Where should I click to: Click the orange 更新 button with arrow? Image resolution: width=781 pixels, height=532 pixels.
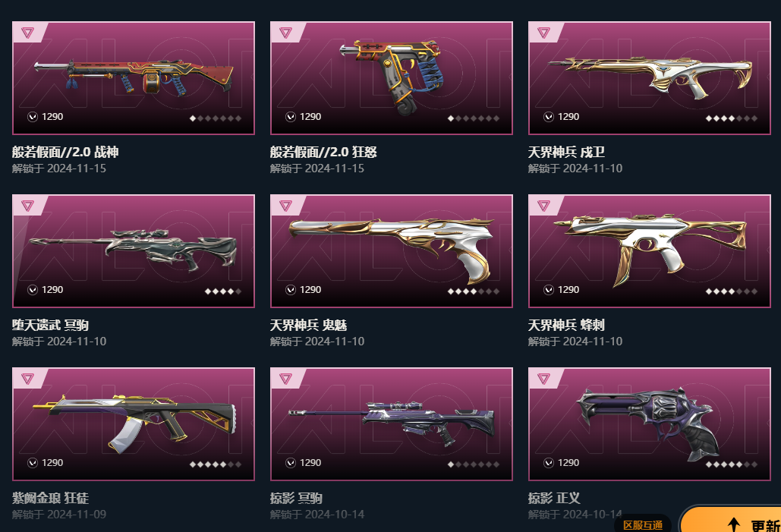731,520
